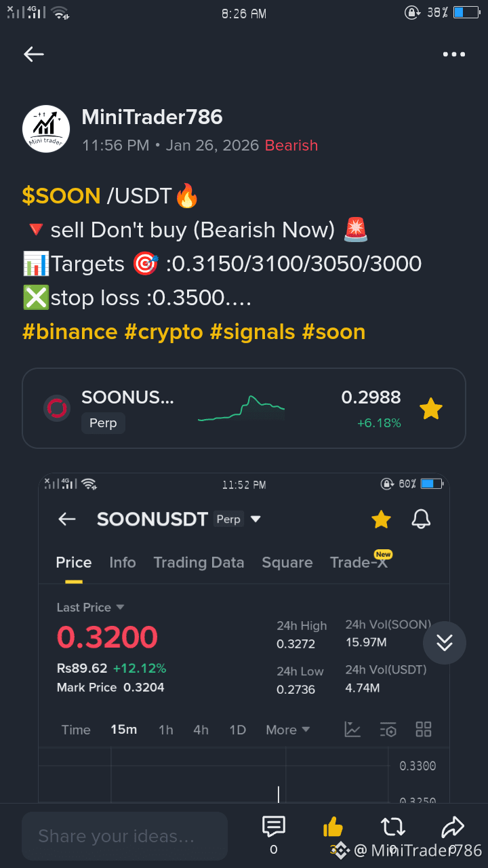The image size is (488, 868).
Task: Like the post with the thumbs-up
Action: (x=333, y=826)
